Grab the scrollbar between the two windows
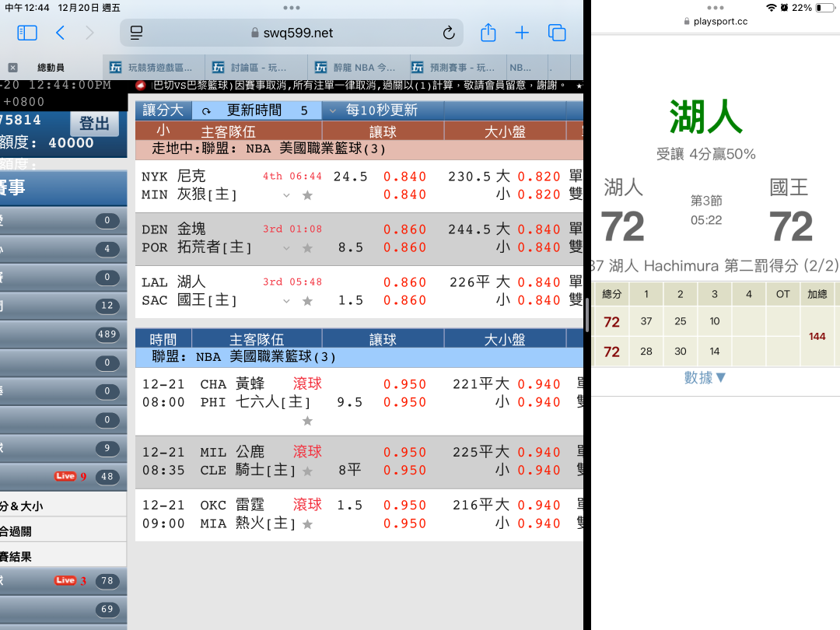This screenshot has height=630, width=840. point(587,315)
